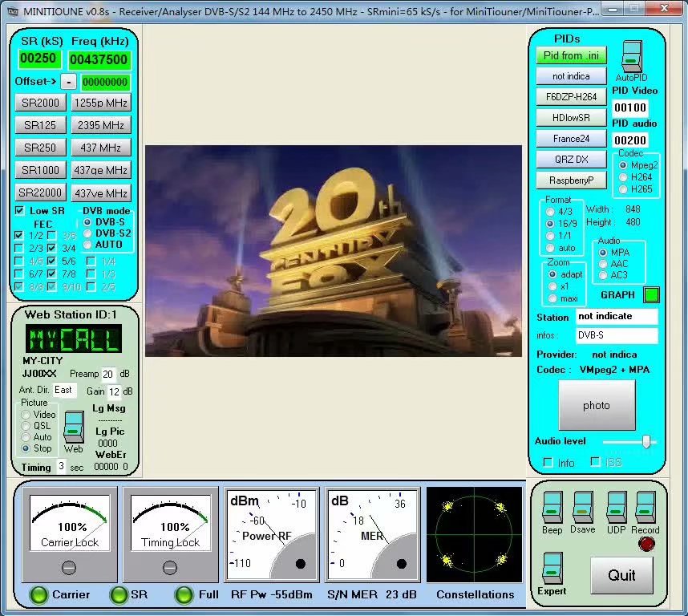
Task: Select the SR2000 preset
Action: point(40,103)
